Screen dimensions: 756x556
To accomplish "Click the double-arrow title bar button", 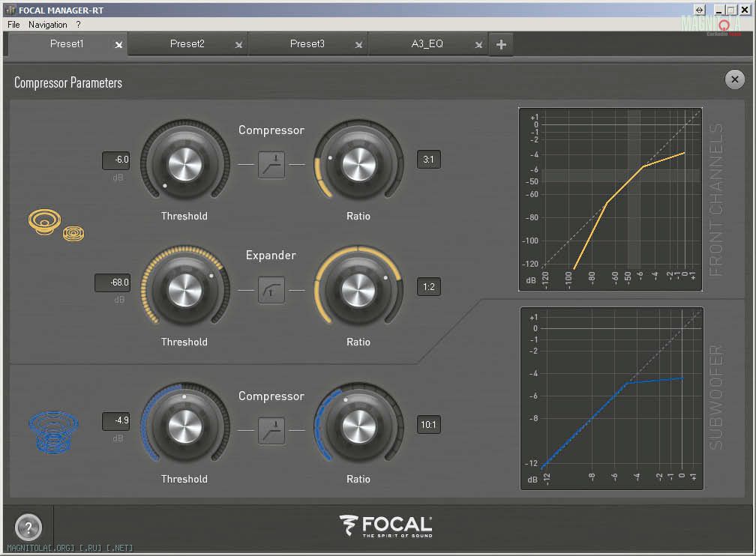I will [x=700, y=10].
